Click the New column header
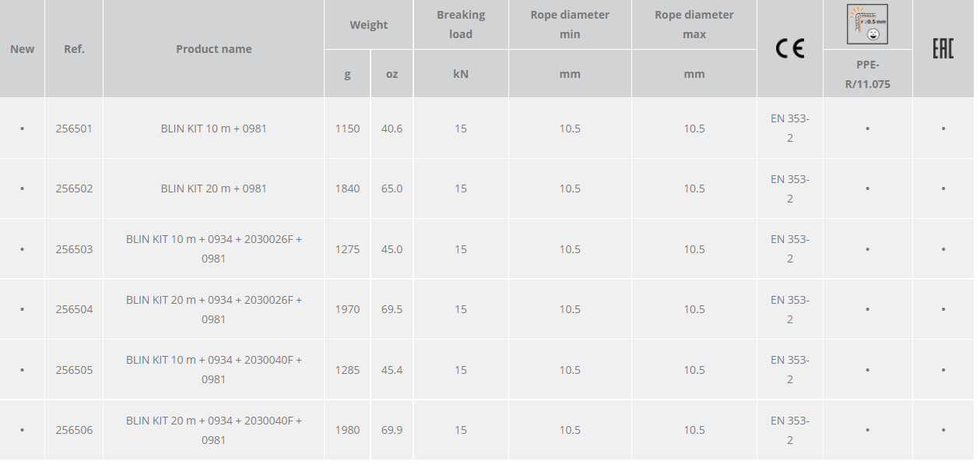The height and width of the screenshot is (465, 980). pyautogui.click(x=22, y=49)
